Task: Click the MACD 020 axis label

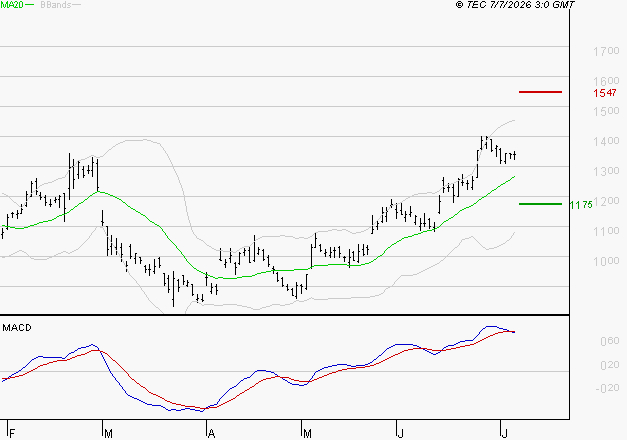Action: (x=609, y=364)
